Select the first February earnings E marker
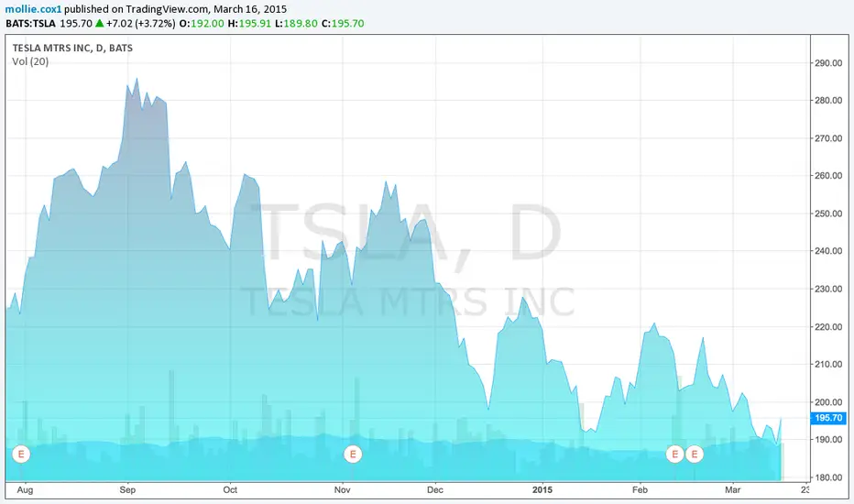 (674, 454)
